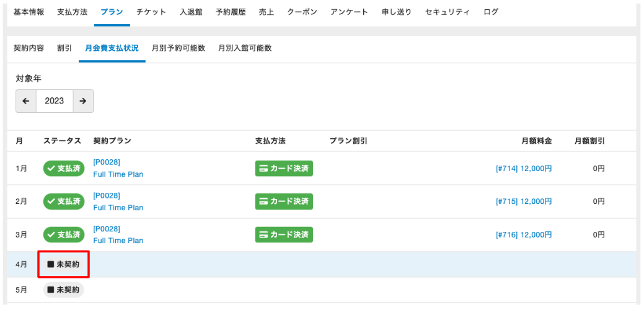Screen dimensions: 644x310
Task: Open invoice link #714 12,000円
Action: pos(524,168)
